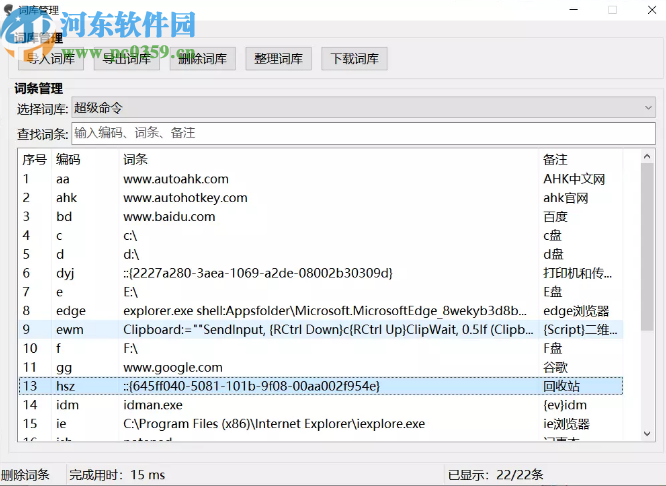Open the 选择词库 dropdown showing 超级命令
Viewport: 666px width, 486px height.
(x=364, y=108)
